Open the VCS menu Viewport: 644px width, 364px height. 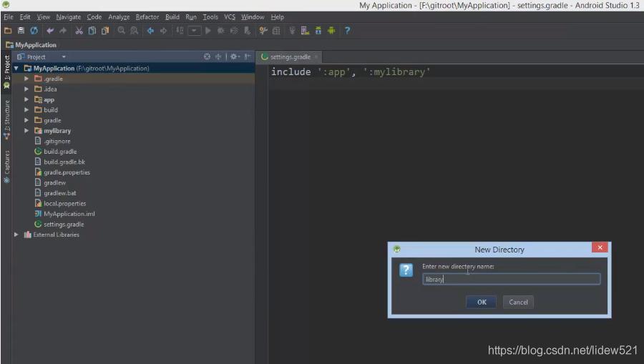(x=230, y=17)
